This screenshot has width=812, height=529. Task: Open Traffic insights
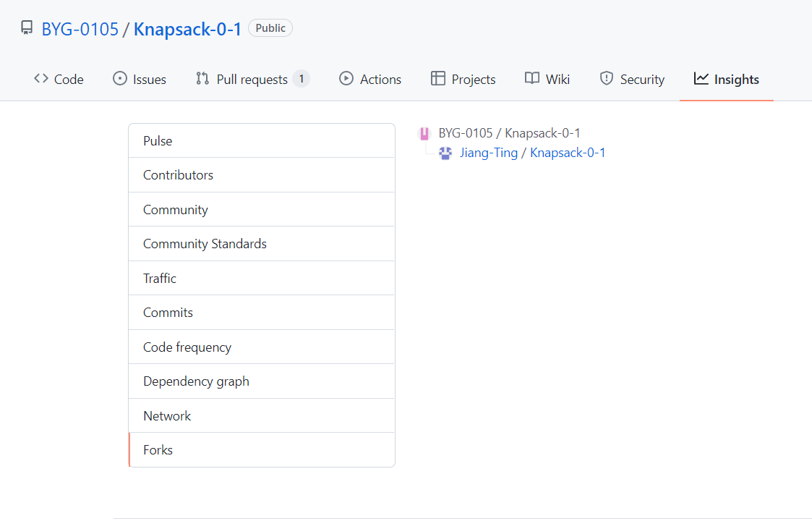coord(262,278)
